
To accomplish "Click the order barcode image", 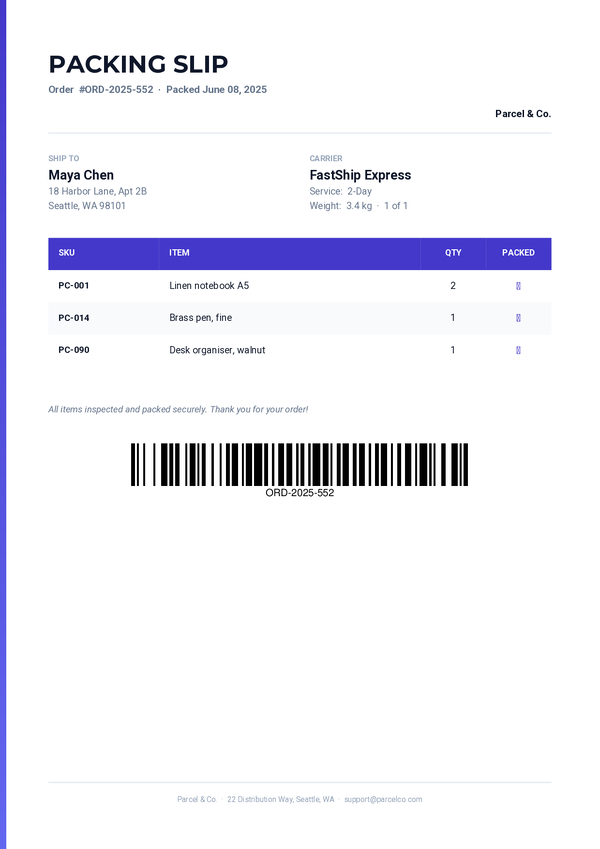I will click(299, 465).
